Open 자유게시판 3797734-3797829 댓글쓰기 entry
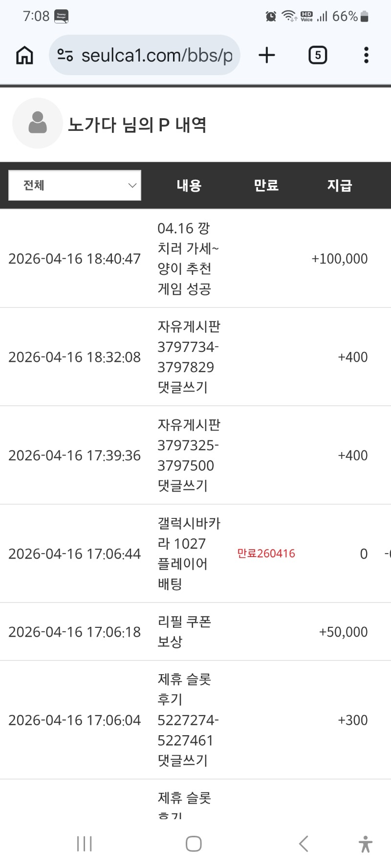 point(188,357)
